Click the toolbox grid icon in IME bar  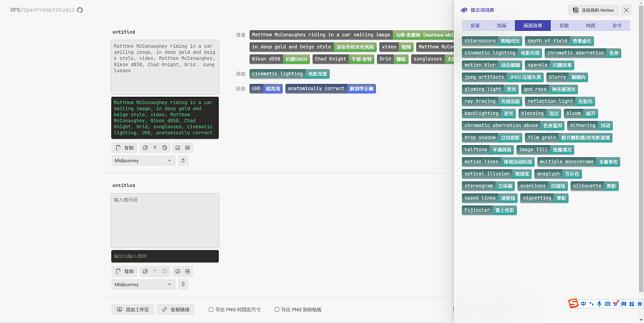click(x=631, y=304)
